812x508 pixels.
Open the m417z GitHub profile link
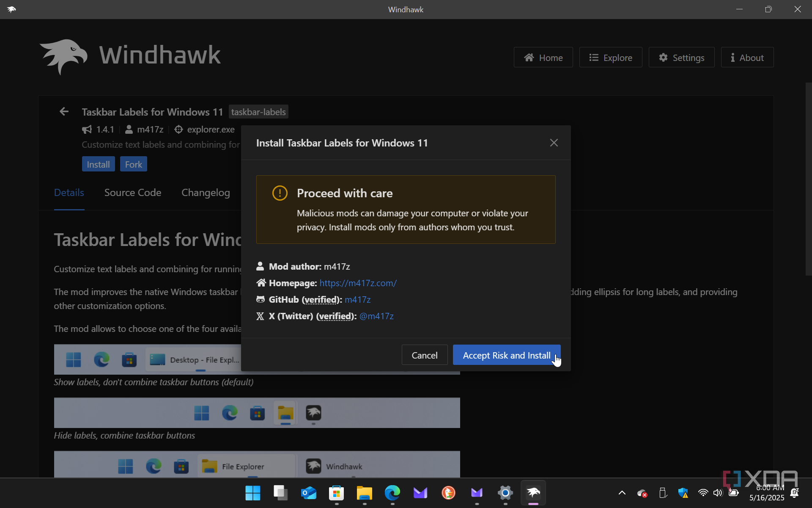[357, 299]
